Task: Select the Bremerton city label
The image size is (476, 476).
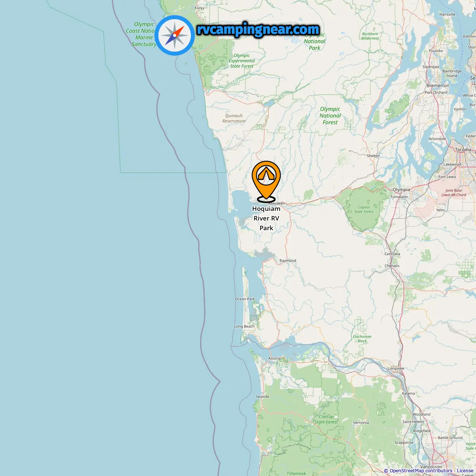Action: (438, 86)
